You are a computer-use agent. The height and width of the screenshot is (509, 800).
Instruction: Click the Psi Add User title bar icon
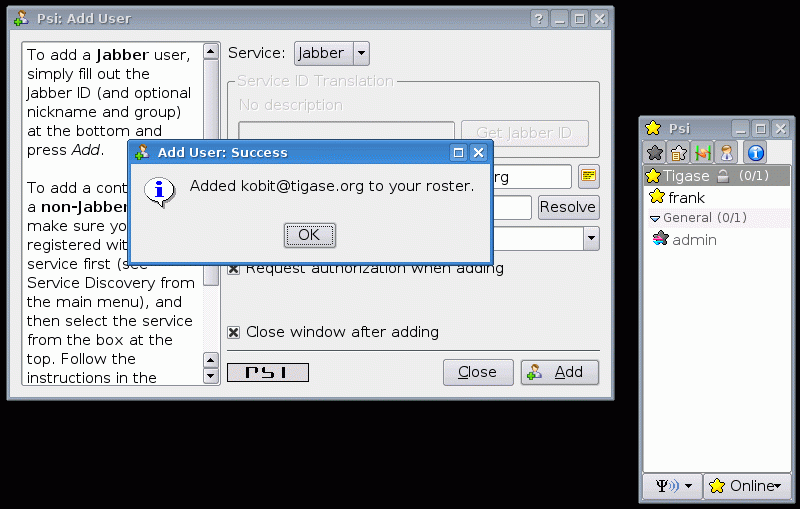pyautogui.click(x=21, y=19)
